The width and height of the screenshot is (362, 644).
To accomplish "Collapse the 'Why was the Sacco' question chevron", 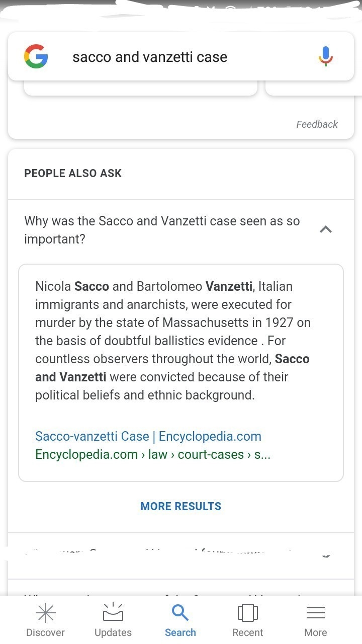I will click(x=326, y=229).
